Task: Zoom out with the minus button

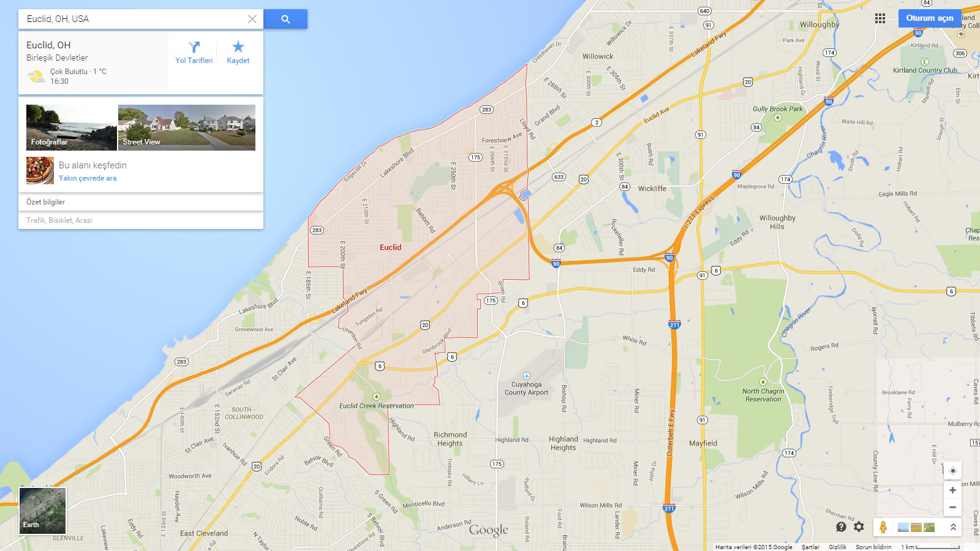Action: click(x=952, y=507)
